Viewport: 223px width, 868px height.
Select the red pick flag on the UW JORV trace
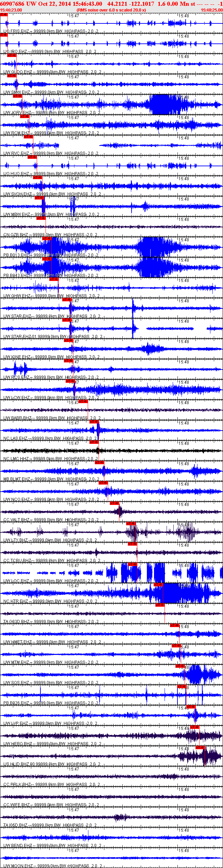[18, 96]
